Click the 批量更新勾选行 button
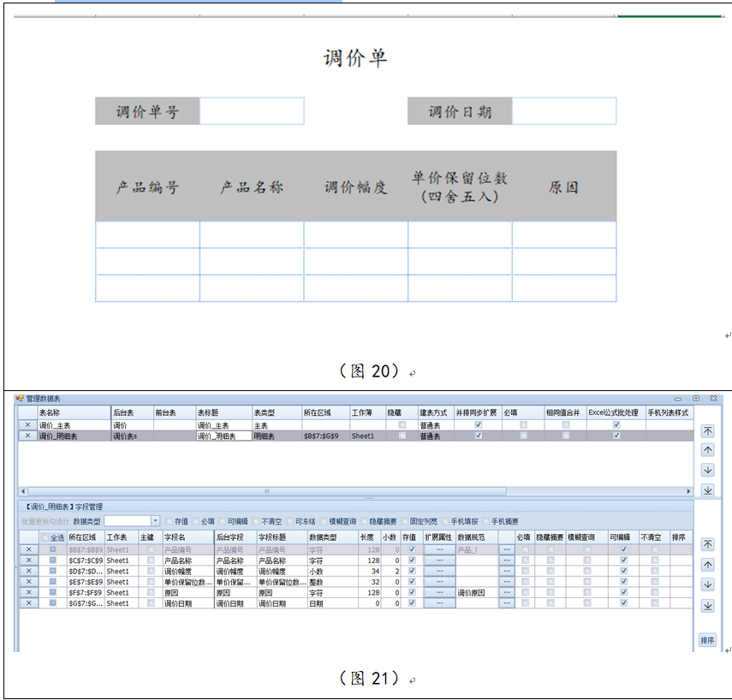 45,520
